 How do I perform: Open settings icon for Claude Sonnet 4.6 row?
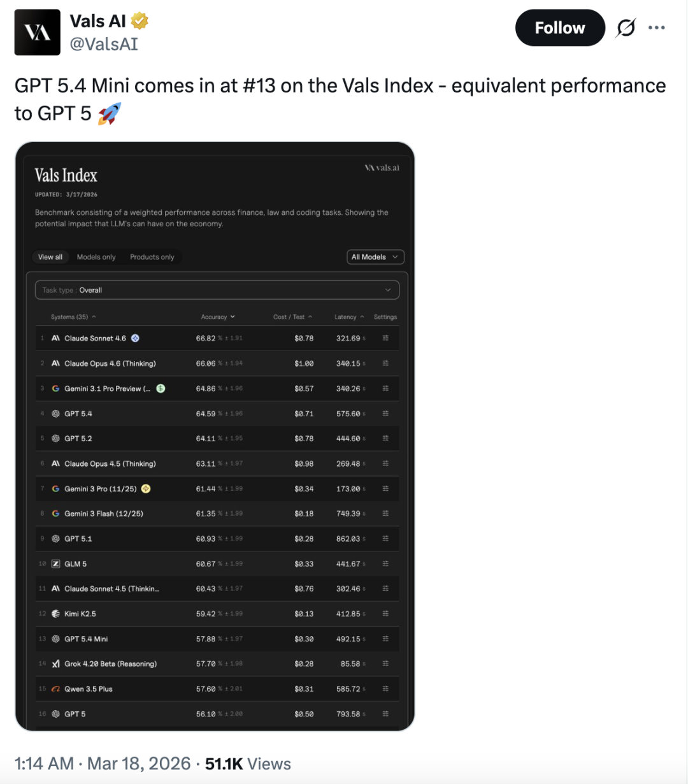point(385,338)
